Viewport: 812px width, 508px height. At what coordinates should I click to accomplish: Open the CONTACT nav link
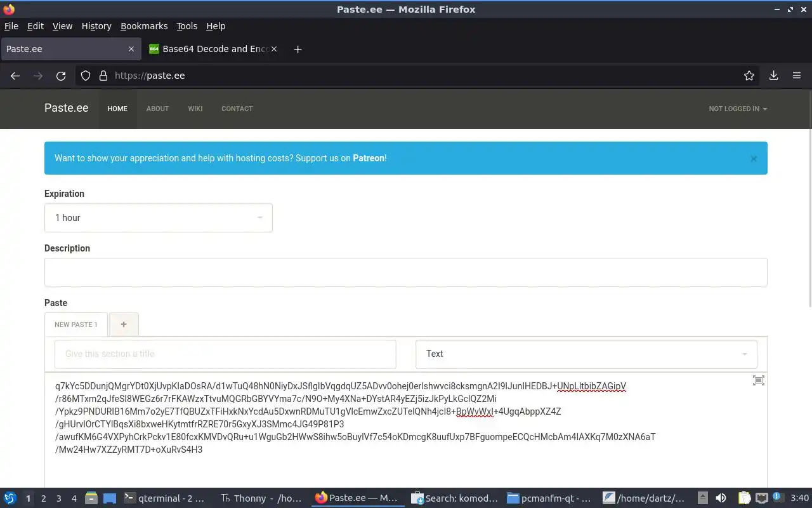[237, 109]
